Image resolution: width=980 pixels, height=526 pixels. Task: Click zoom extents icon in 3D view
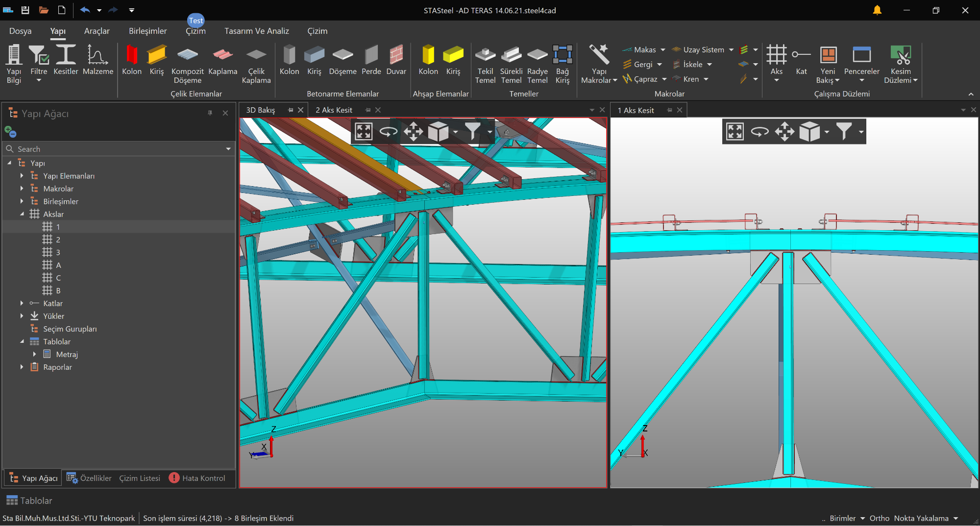point(364,131)
